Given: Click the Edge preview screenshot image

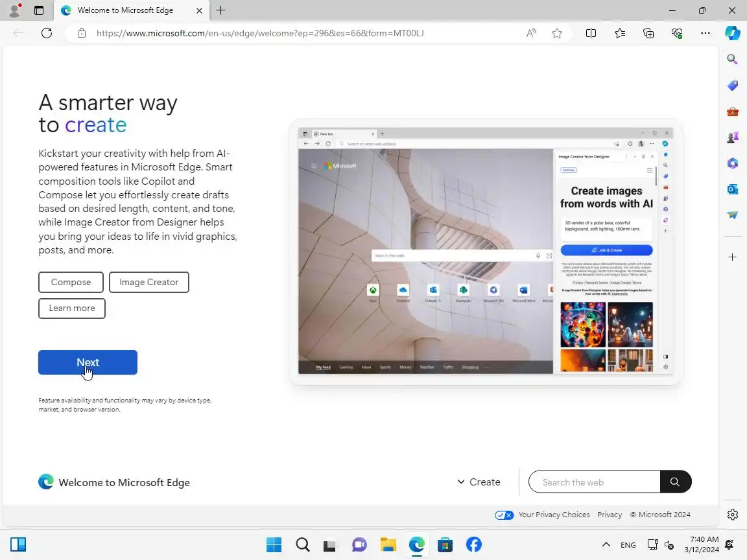Looking at the screenshot, I should [486, 251].
